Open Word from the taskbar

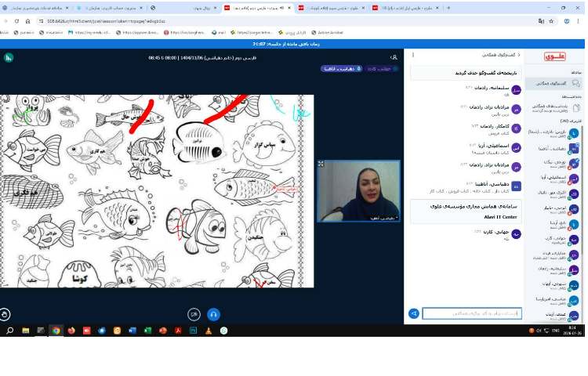[x=132, y=331]
